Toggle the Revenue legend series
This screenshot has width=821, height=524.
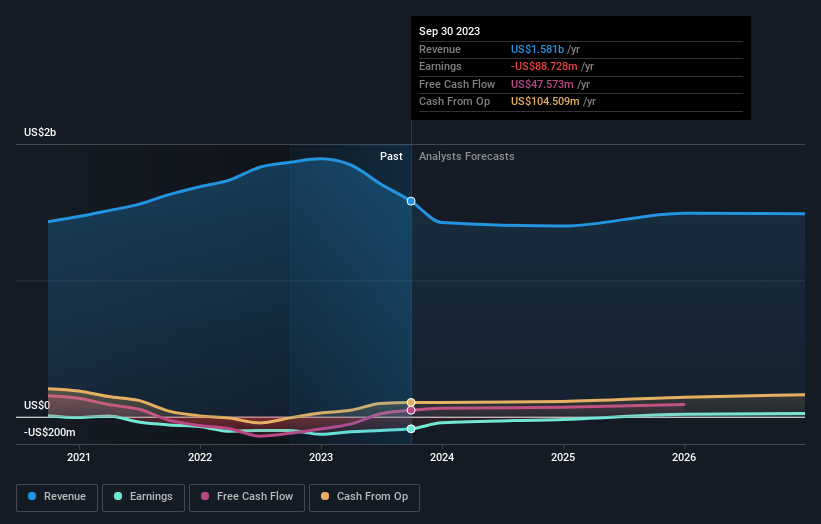coord(57,497)
